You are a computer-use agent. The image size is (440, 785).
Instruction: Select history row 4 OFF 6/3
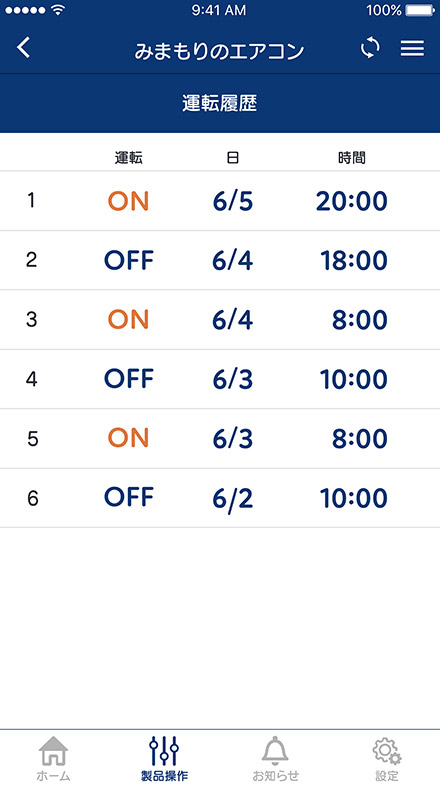click(220, 379)
